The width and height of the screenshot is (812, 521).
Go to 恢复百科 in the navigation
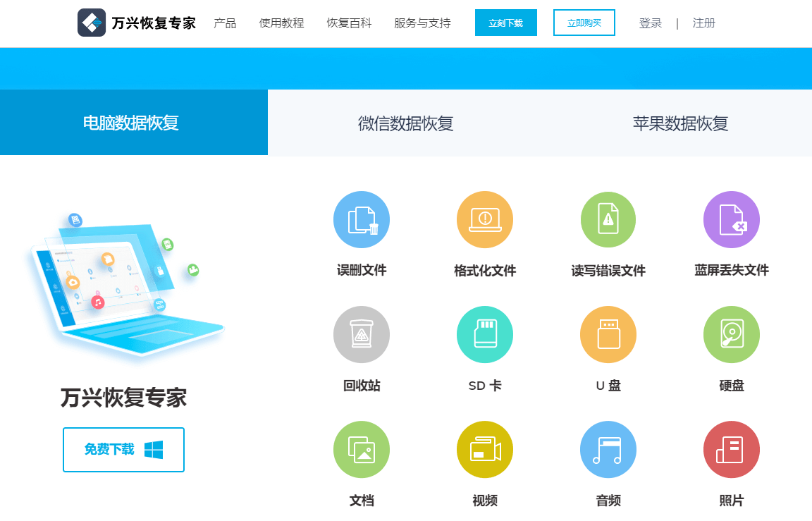coord(349,23)
